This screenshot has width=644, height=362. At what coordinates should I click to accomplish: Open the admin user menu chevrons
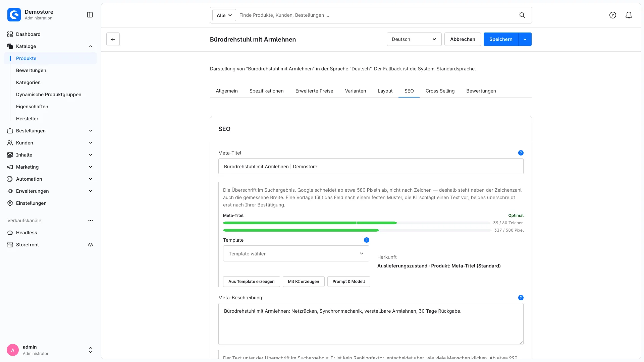point(91,350)
